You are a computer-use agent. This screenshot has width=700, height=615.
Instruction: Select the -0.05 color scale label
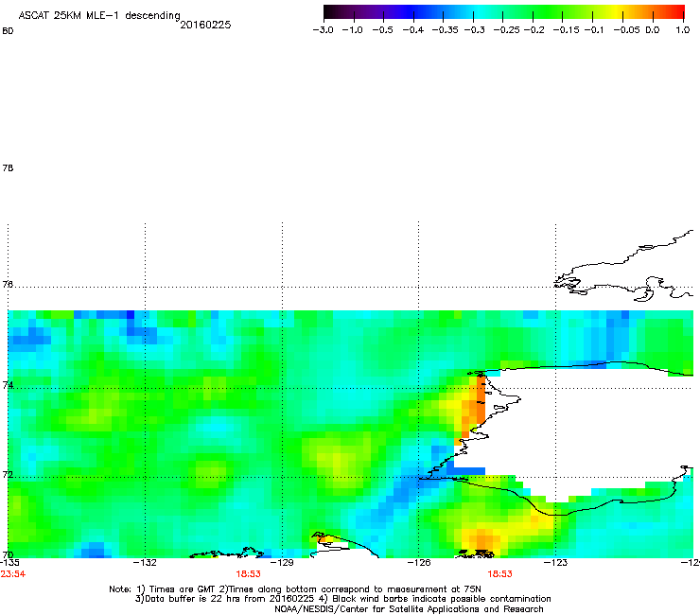click(626, 30)
